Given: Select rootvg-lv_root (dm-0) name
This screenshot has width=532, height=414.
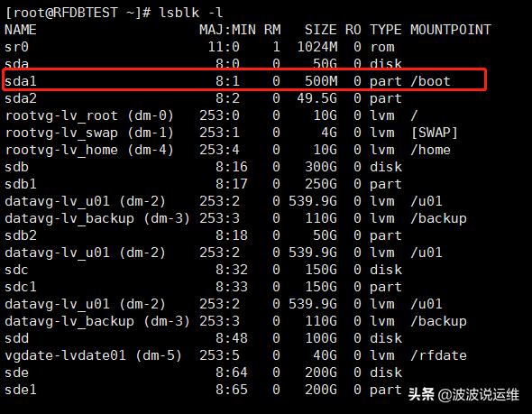Looking at the screenshot, I should (x=89, y=115).
